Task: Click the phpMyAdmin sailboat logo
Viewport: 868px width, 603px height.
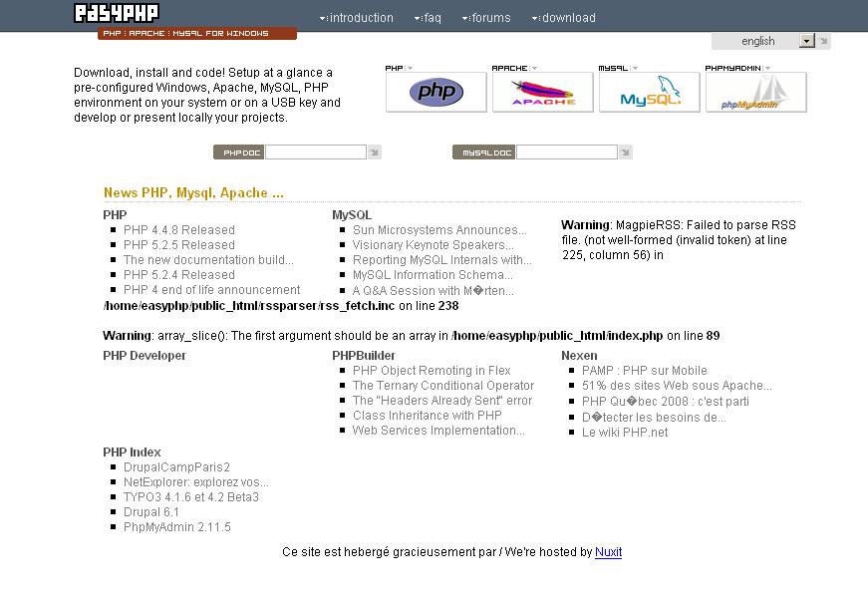Action: [754, 92]
